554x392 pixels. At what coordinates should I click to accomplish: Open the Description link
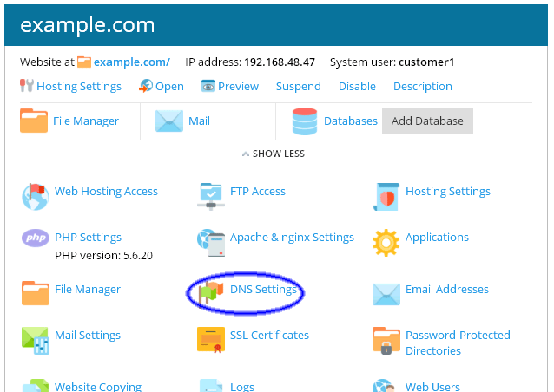pyautogui.click(x=422, y=87)
